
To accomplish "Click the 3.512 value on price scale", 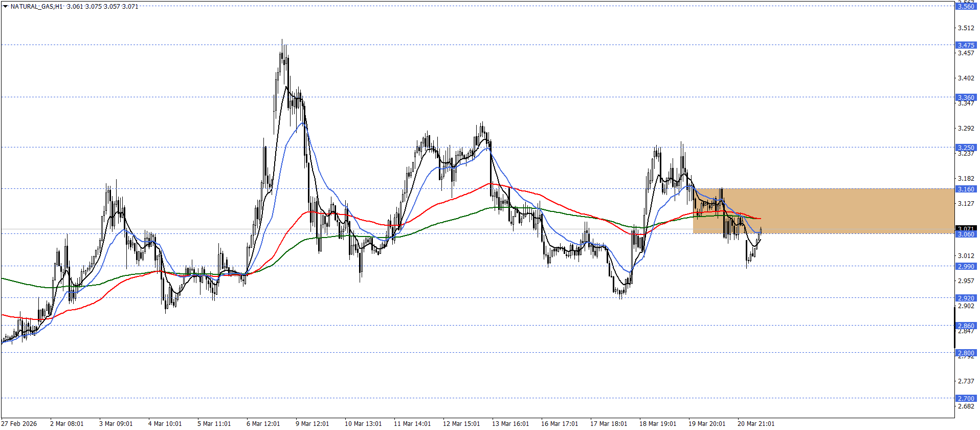I will point(966,28).
